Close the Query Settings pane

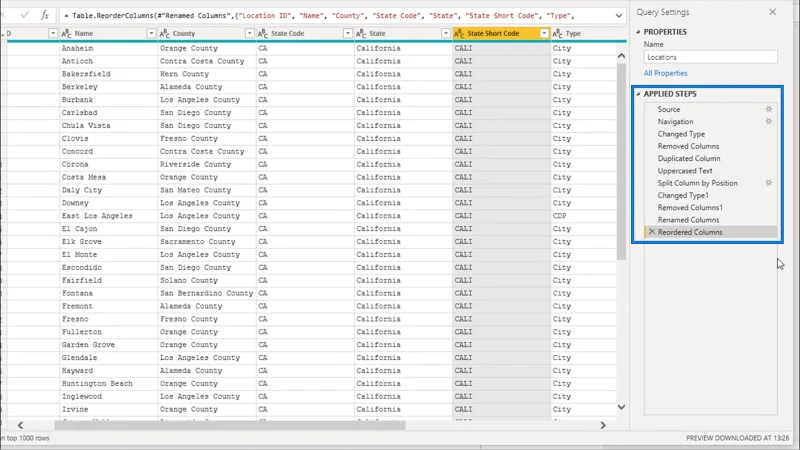click(772, 12)
